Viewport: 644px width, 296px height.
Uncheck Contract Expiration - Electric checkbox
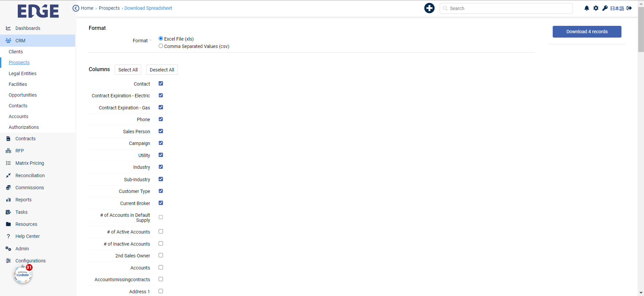coord(161,95)
